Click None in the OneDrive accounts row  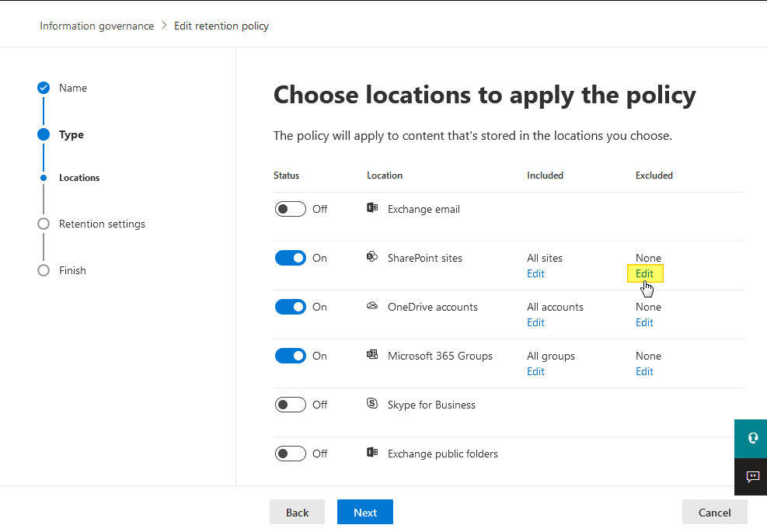point(648,307)
